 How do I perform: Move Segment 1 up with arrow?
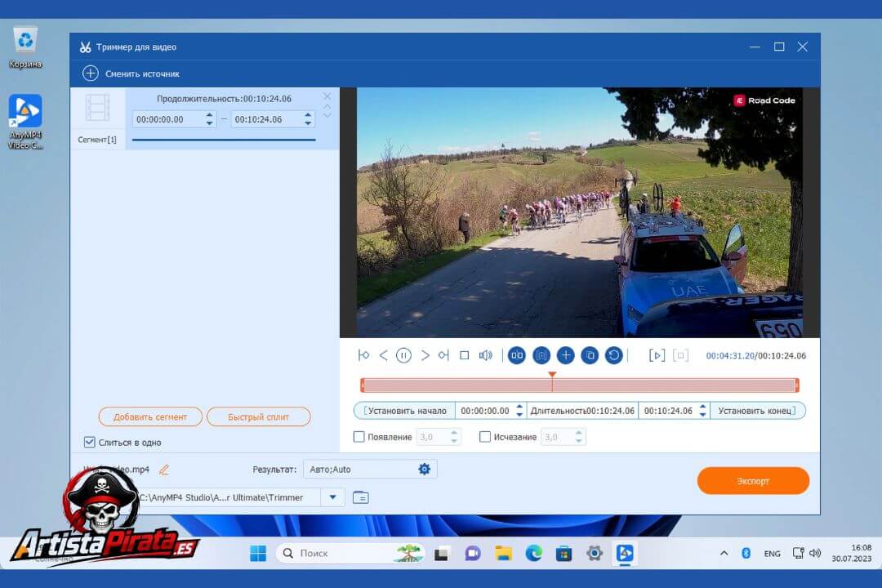pos(327,106)
